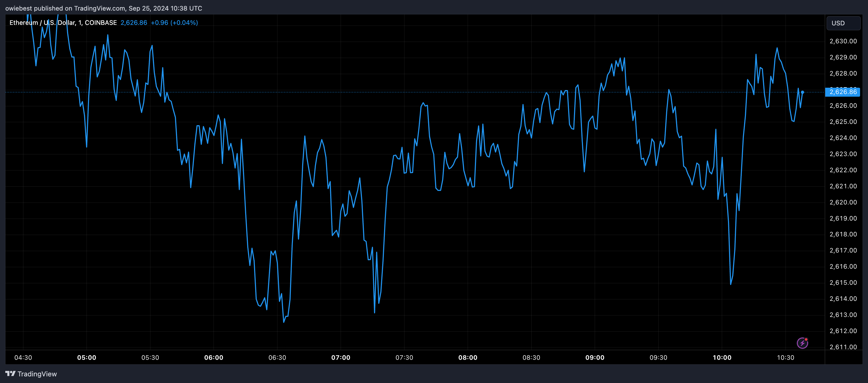Click the Ethereum / U.S. Dollar symbol title
This screenshot has width=868, height=383.
63,22
